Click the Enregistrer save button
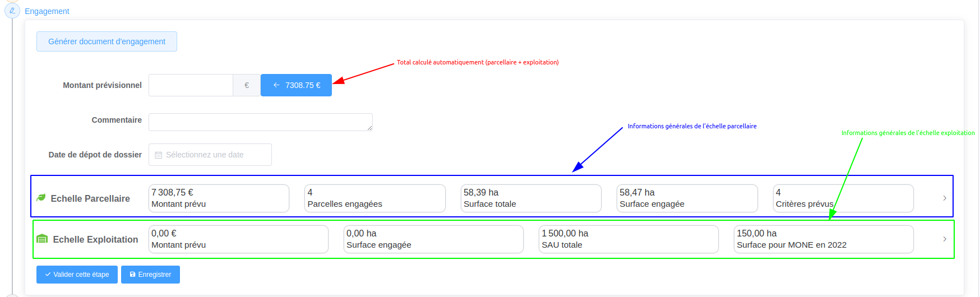The image size is (980, 297). (x=150, y=275)
